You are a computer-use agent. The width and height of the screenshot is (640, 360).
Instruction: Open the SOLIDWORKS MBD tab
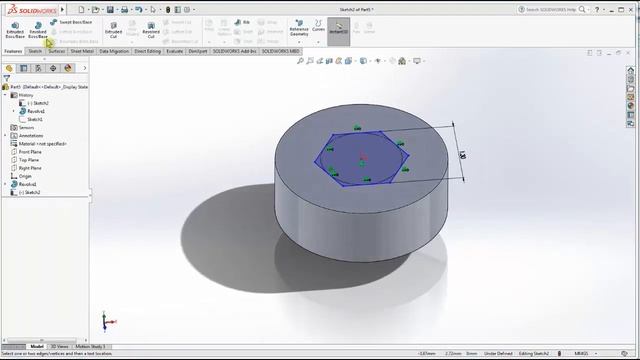click(x=280, y=51)
